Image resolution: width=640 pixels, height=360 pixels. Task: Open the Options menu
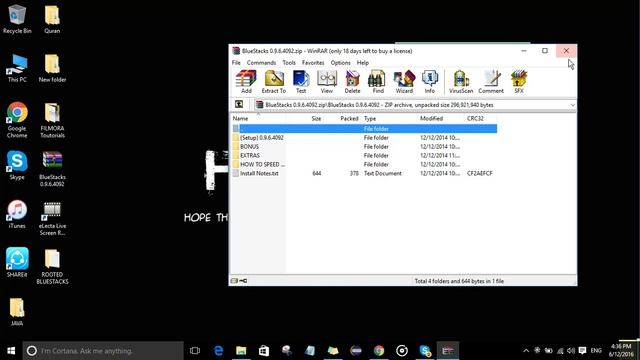coord(340,62)
